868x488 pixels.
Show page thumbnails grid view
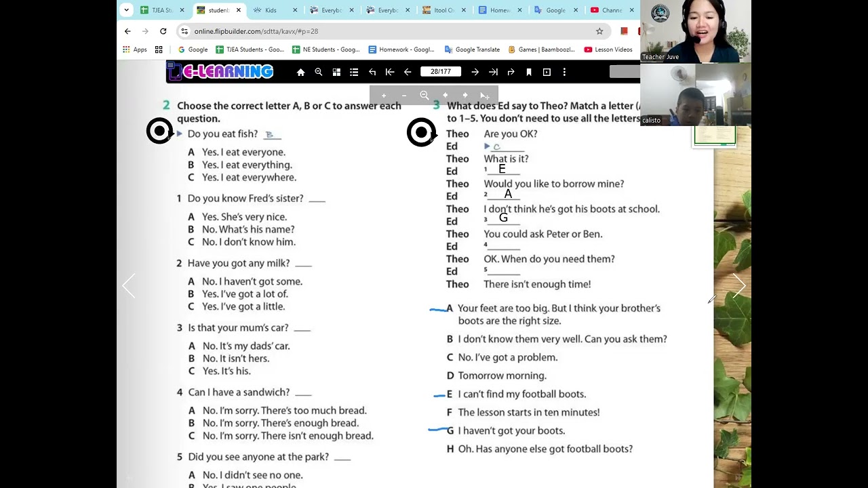[336, 72]
